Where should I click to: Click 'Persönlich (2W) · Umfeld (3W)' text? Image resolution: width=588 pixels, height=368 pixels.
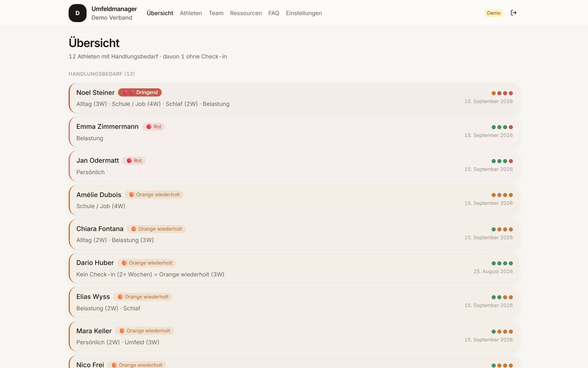click(x=118, y=342)
